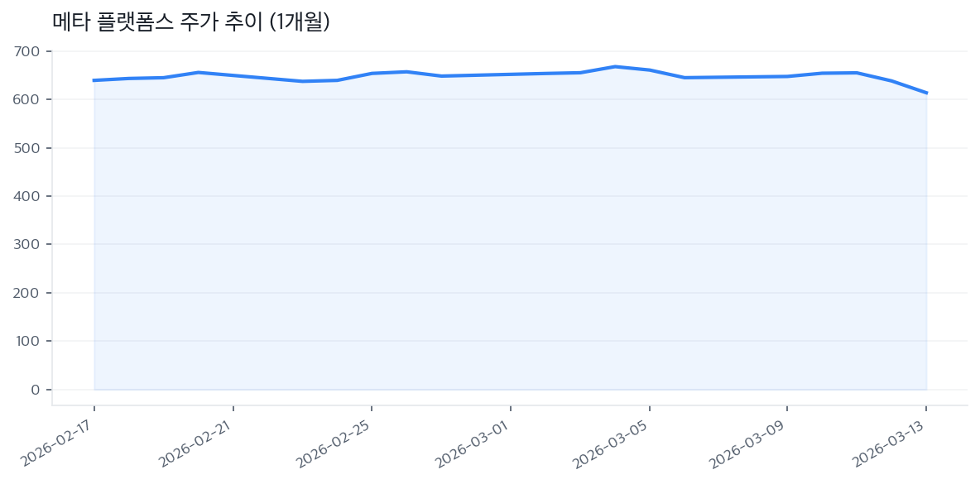Viewport: 980px width, 484px height.
Task: Click the highest peak of the price line
Action: 614,66
